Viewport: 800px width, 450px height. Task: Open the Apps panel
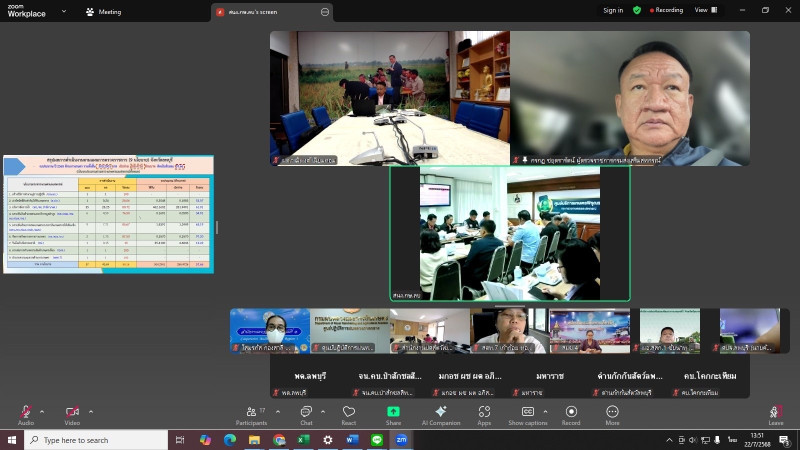pyautogui.click(x=484, y=412)
